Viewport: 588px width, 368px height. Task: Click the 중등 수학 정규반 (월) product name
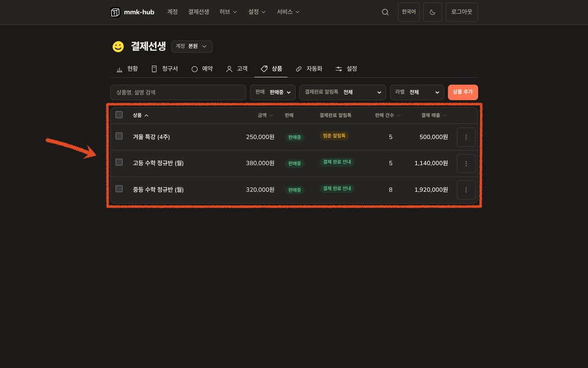[158, 189]
